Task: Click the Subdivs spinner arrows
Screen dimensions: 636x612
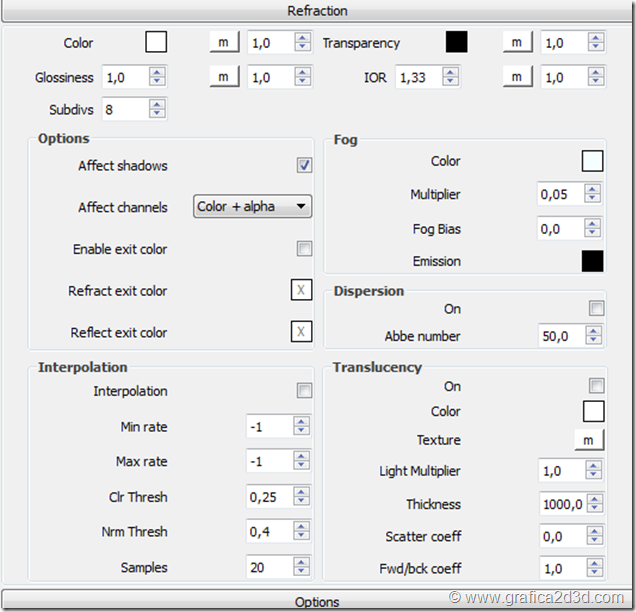Action: tap(158, 109)
